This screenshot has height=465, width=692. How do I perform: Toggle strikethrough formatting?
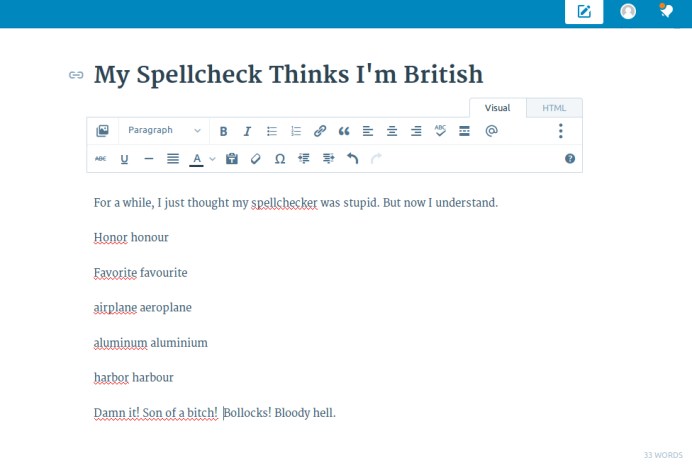pyautogui.click(x=101, y=158)
